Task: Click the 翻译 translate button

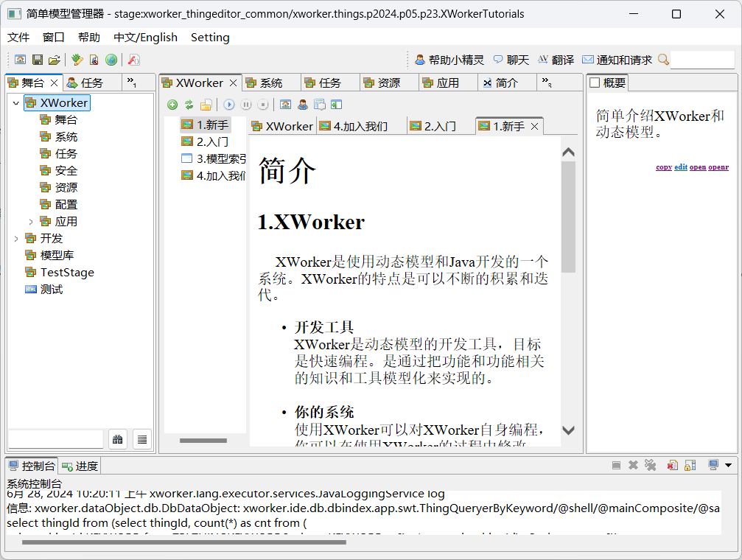Action: pyautogui.click(x=556, y=60)
